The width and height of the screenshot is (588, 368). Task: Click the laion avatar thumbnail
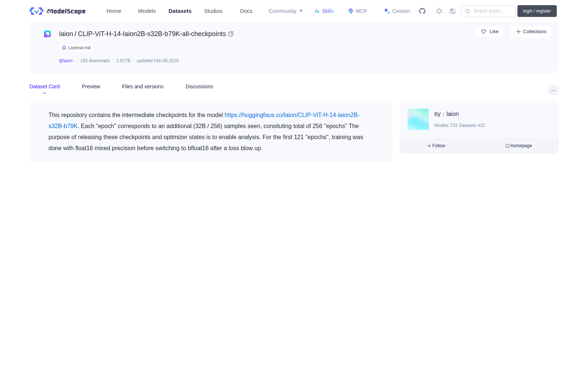coord(418,119)
